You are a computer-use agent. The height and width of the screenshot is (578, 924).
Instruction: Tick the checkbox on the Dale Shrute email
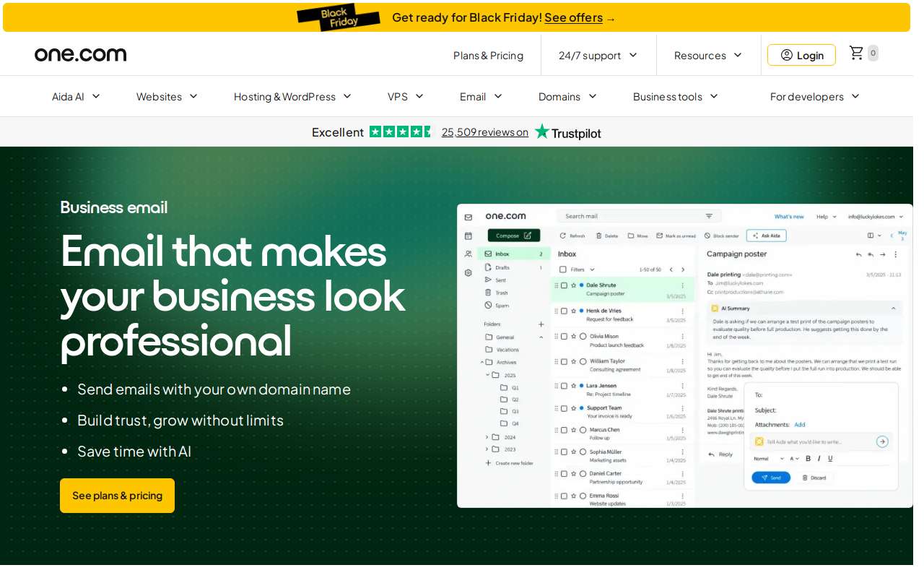[x=565, y=285]
